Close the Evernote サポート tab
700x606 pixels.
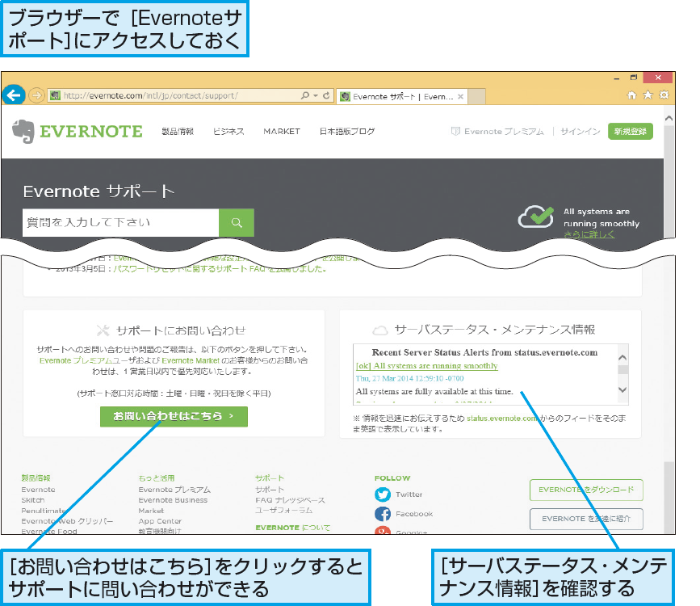click(x=461, y=96)
